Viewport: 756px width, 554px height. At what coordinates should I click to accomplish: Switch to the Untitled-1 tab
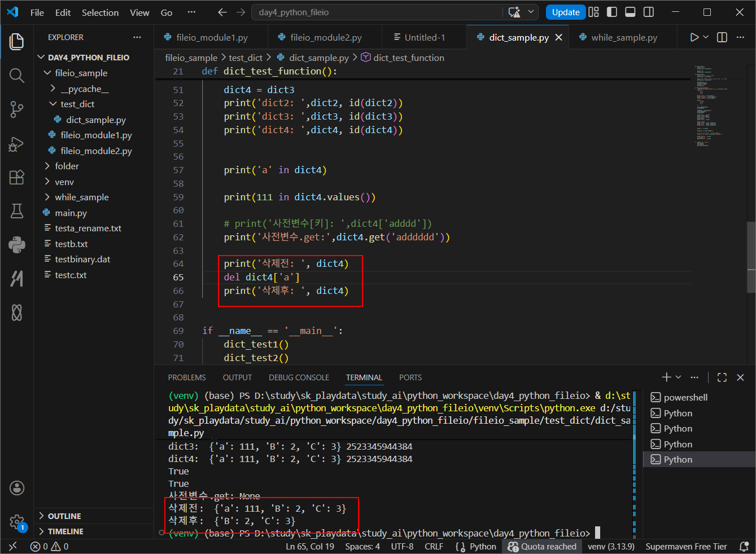pyautogui.click(x=425, y=37)
